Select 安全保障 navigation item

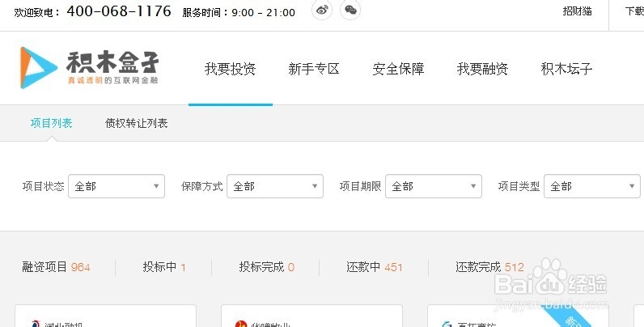398,69
